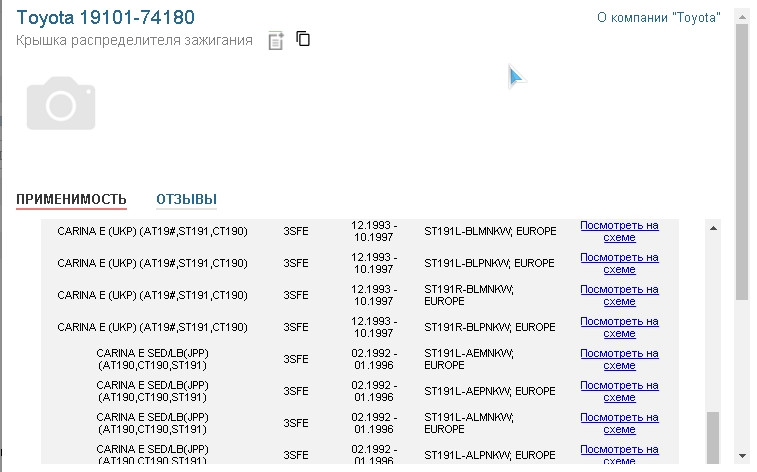The width and height of the screenshot is (757, 472).
Task: View the scheme for ST191L-AEMNKW
Action: click(620, 359)
